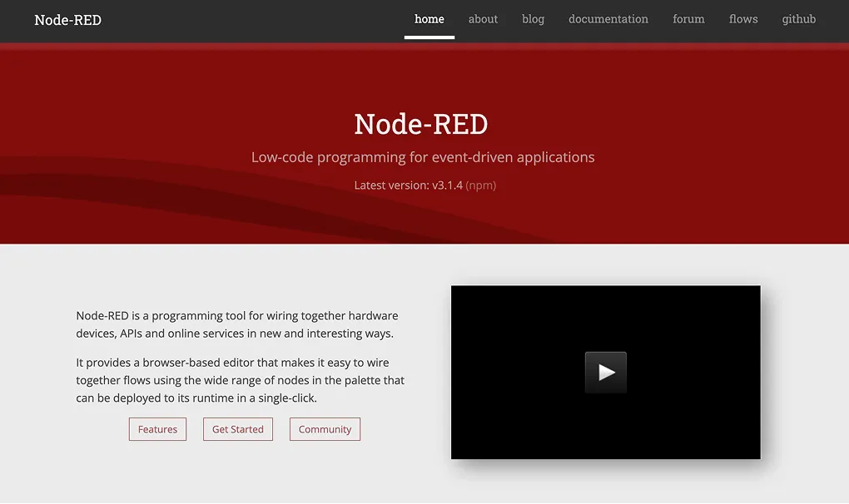Open the github nav link
This screenshot has height=504, width=849.
pyautogui.click(x=799, y=19)
